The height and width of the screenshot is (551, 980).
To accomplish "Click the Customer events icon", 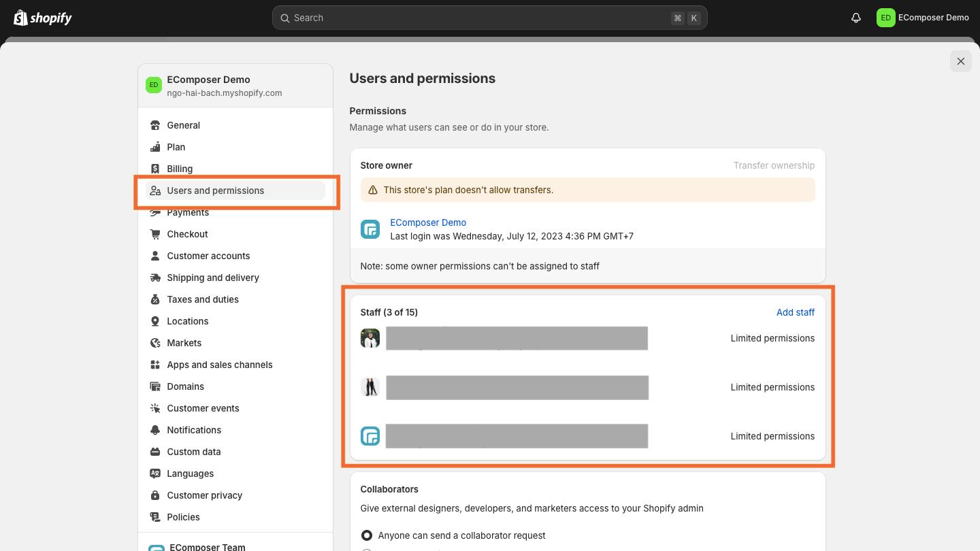I will (155, 408).
